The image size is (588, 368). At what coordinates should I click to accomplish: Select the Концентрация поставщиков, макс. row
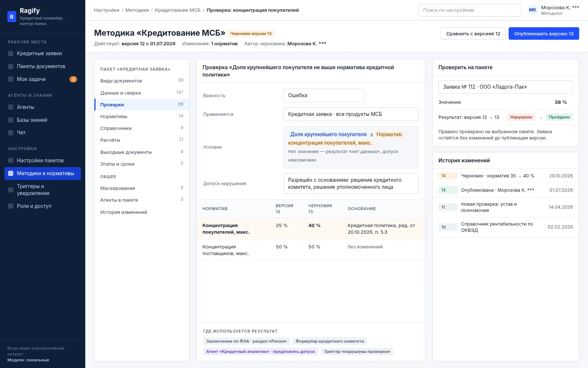pyautogui.click(x=311, y=250)
